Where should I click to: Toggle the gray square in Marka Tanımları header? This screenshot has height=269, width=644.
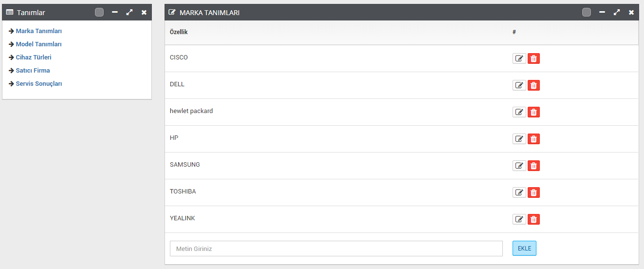(x=587, y=12)
